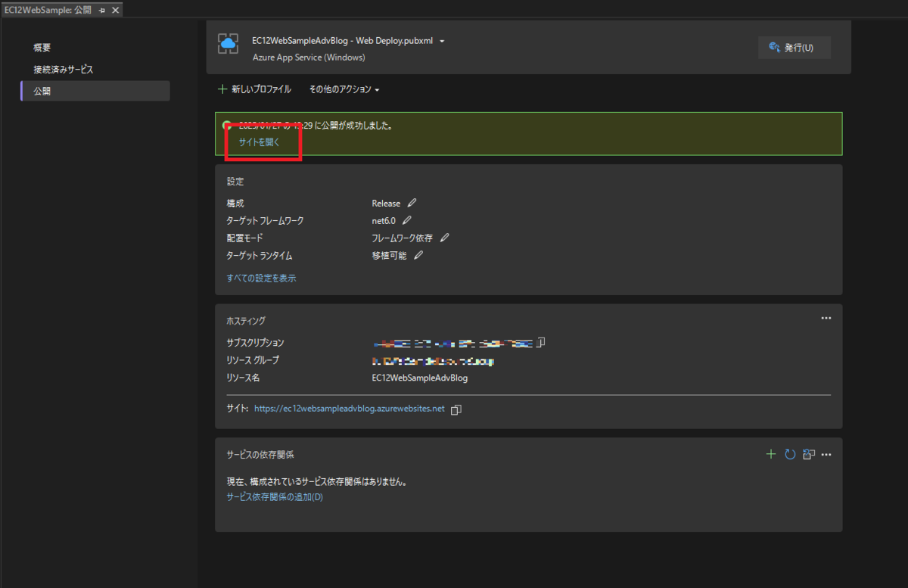908x588 pixels.
Task: Click the 移植可能 runtime value text
Action: [389, 256]
